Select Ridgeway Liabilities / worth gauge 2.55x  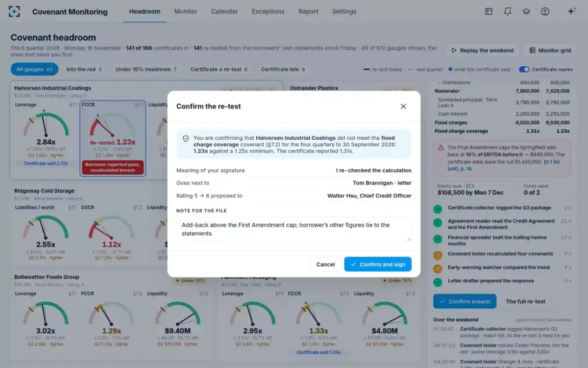[x=46, y=233]
